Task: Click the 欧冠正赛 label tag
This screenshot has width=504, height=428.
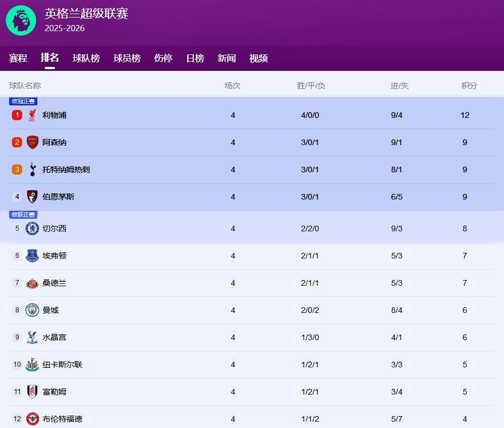Action: tap(23, 101)
